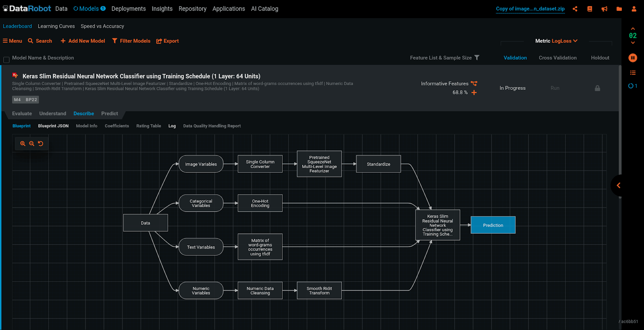Viewport: 644px width, 330px height.
Task: Open the Understand tab
Action: click(x=53, y=114)
